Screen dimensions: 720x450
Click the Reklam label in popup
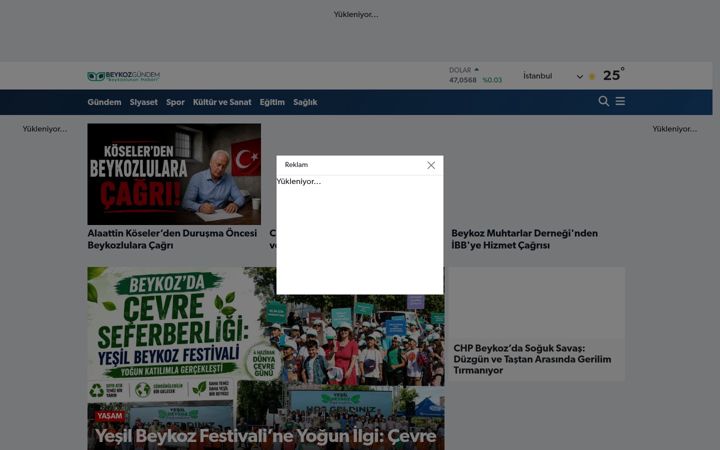(x=296, y=165)
